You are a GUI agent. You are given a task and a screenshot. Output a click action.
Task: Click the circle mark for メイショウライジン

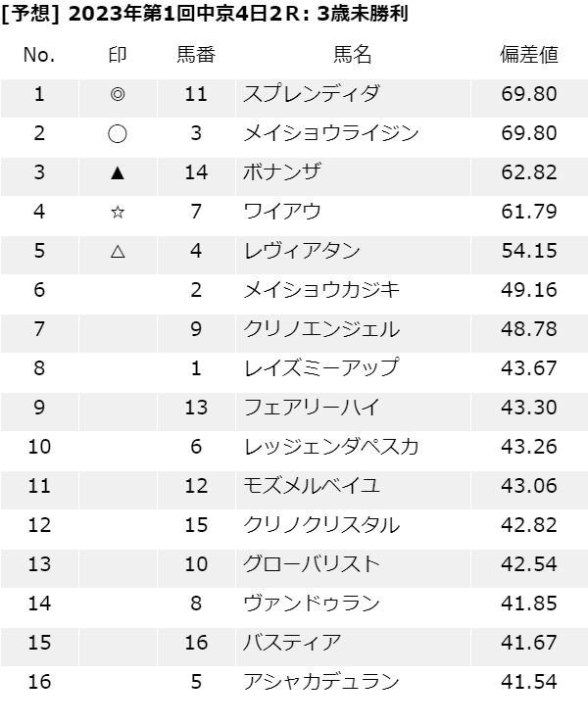click(x=118, y=134)
